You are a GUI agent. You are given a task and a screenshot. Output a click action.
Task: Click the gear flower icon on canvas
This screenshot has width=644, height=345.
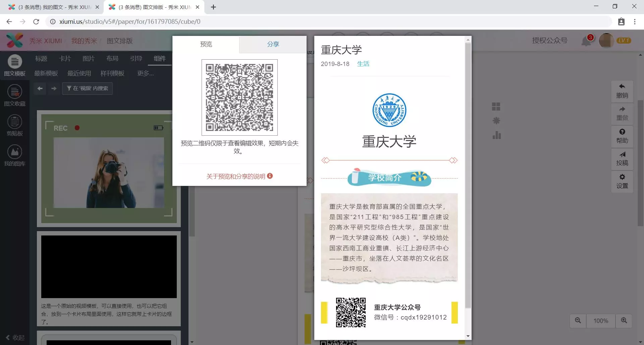pyautogui.click(x=496, y=121)
